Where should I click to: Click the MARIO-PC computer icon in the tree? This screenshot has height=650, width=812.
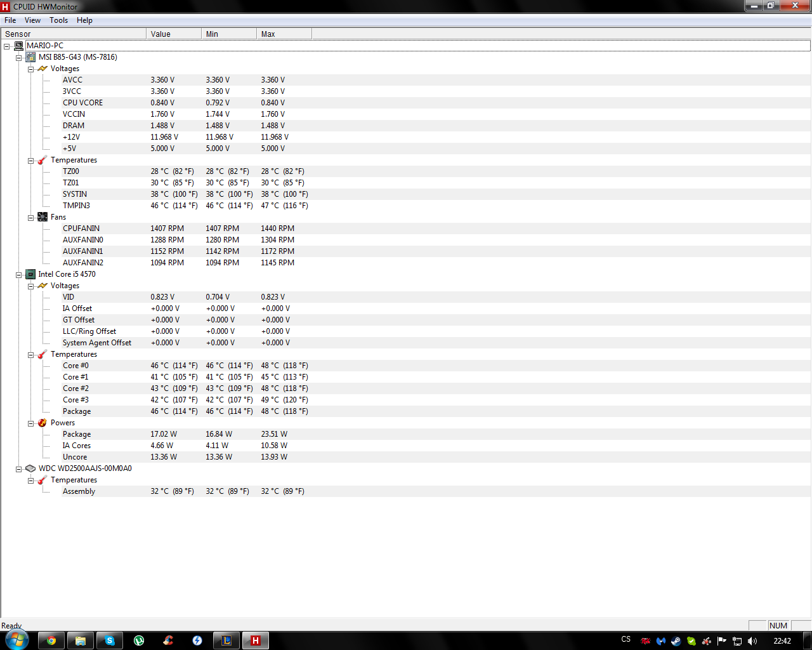[19, 46]
